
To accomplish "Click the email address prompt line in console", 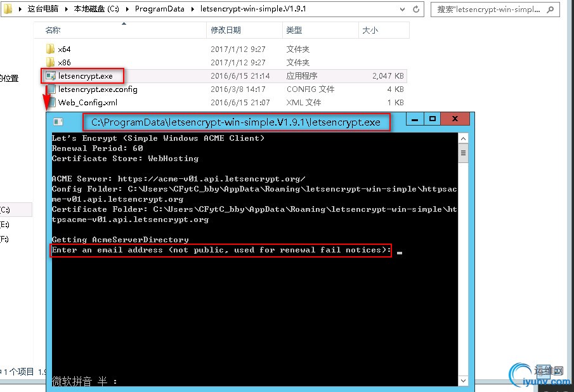I will coord(221,250).
